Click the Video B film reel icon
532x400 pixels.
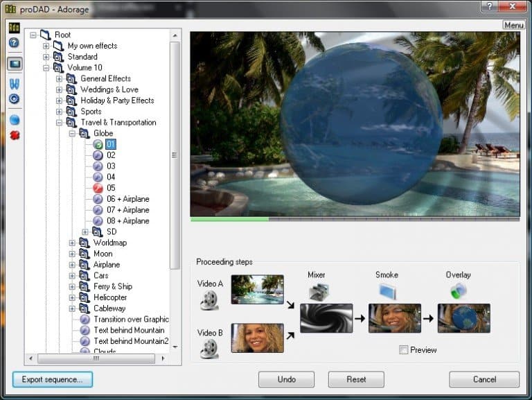pyautogui.click(x=209, y=349)
